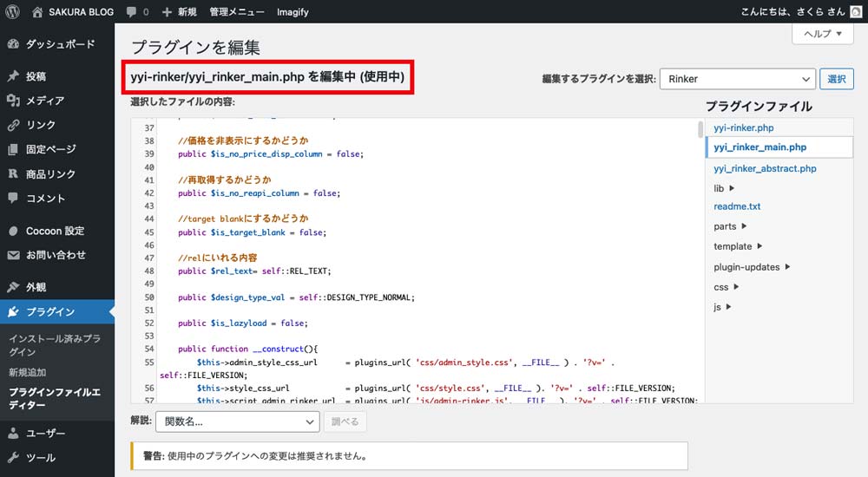Click code line 45 is_target_blank

coord(252,232)
